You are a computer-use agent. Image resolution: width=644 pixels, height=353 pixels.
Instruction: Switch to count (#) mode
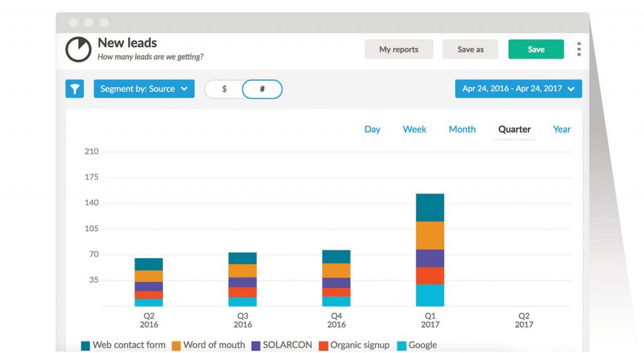click(x=262, y=89)
